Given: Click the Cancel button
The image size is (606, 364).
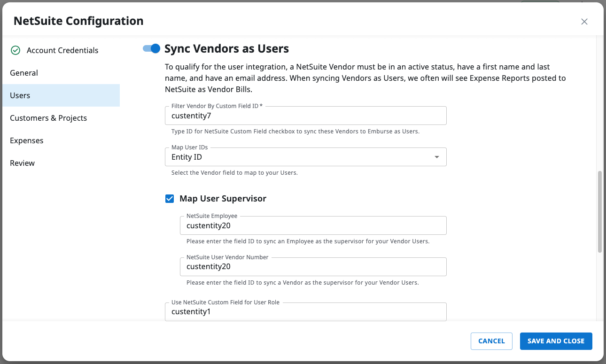Looking at the screenshot, I should (x=491, y=341).
